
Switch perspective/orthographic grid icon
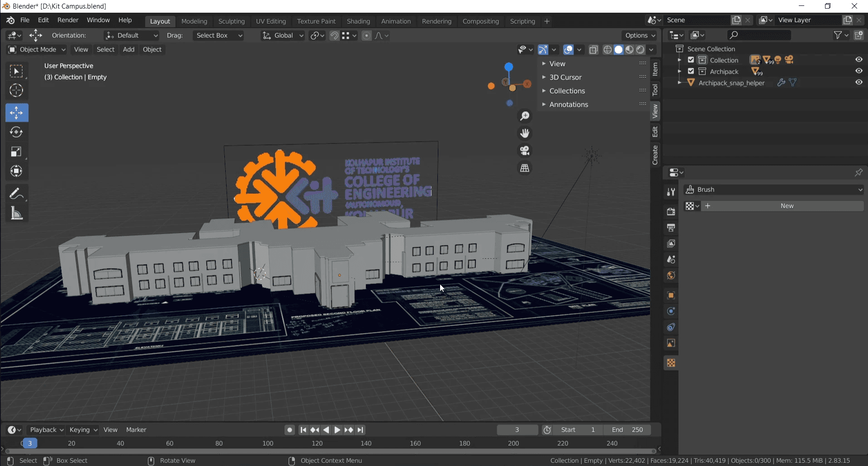pos(525,168)
